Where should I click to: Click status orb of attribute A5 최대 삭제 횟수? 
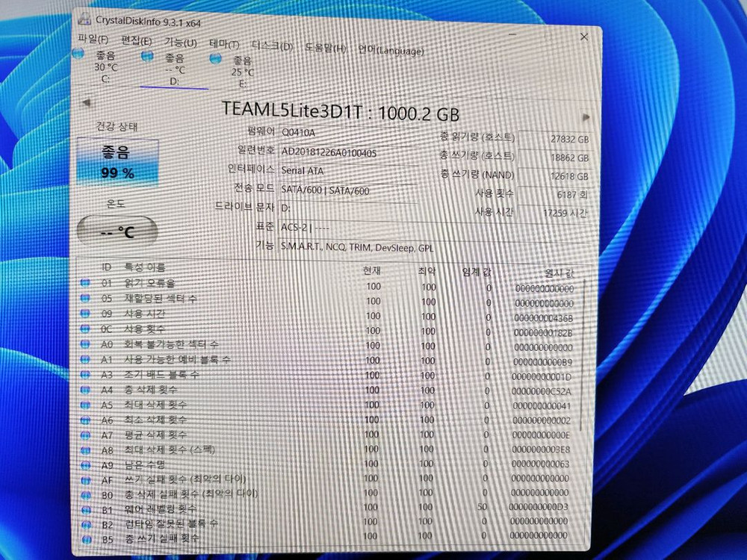pos(85,405)
